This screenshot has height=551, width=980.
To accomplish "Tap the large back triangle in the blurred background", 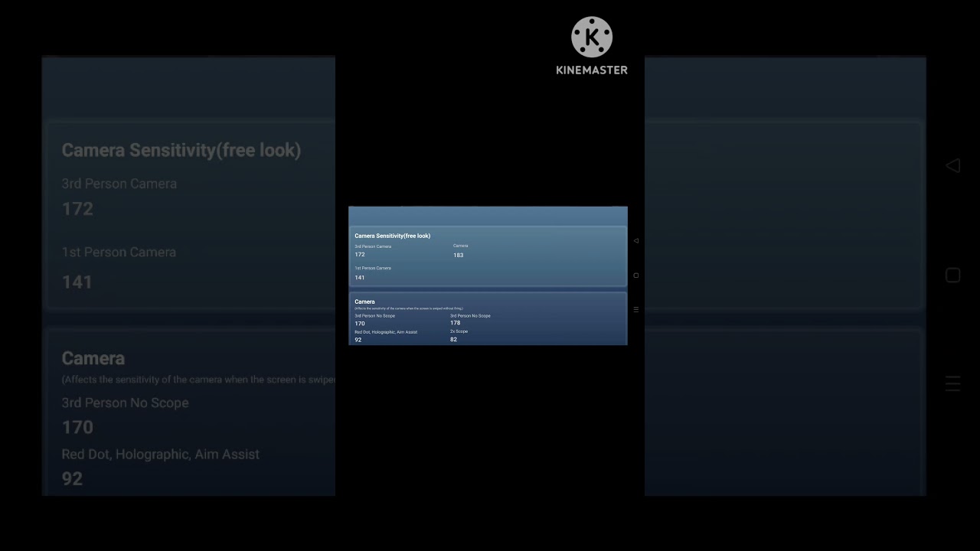I will (x=952, y=165).
